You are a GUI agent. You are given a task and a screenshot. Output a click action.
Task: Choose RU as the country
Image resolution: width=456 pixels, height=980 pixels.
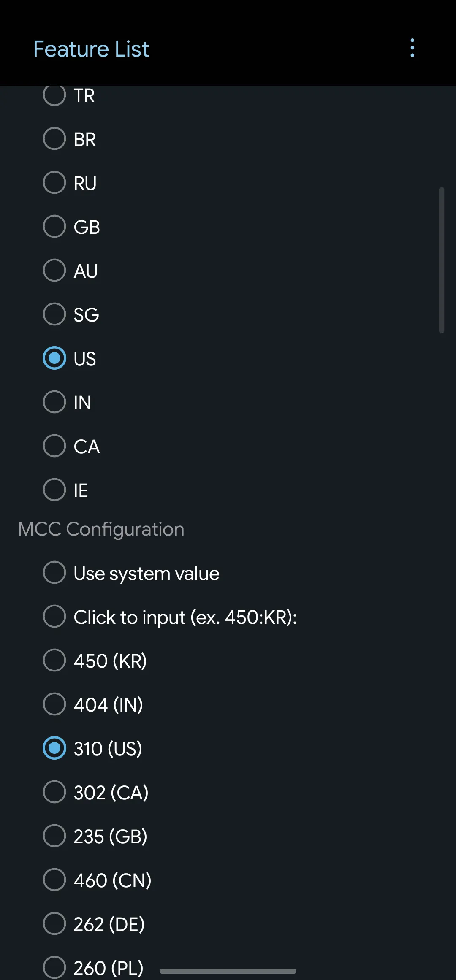click(x=54, y=183)
